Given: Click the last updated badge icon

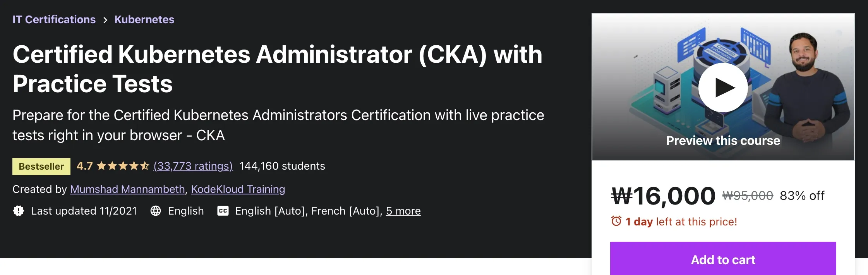Looking at the screenshot, I should 18,211.
